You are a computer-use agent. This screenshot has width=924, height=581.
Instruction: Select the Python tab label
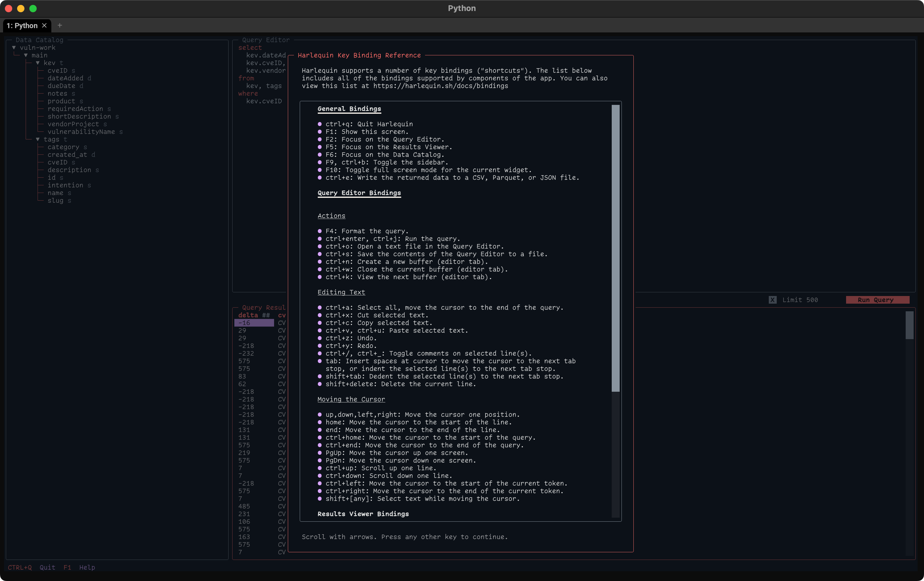click(22, 26)
